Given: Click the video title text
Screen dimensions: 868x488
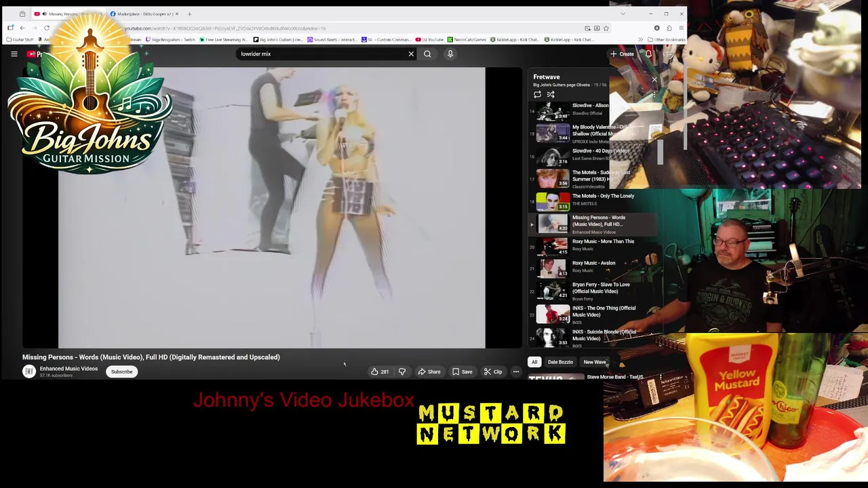Looking at the screenshot, I should coord(151,357).
